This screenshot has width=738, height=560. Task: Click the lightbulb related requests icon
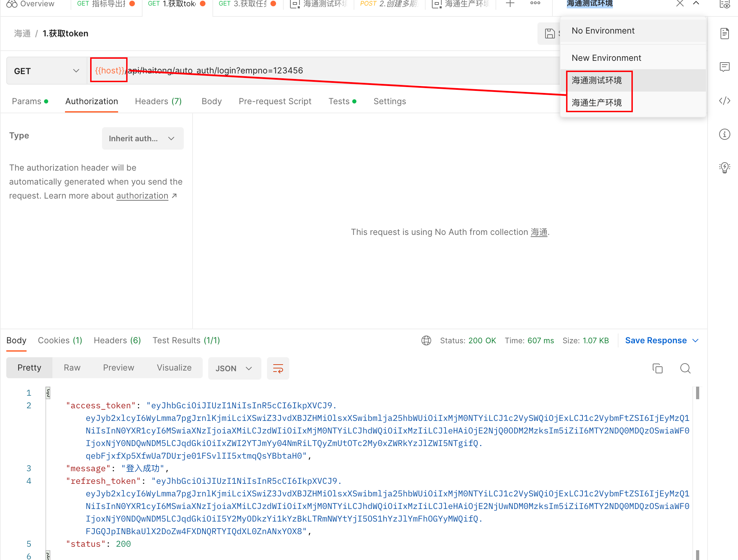(725, 167)
